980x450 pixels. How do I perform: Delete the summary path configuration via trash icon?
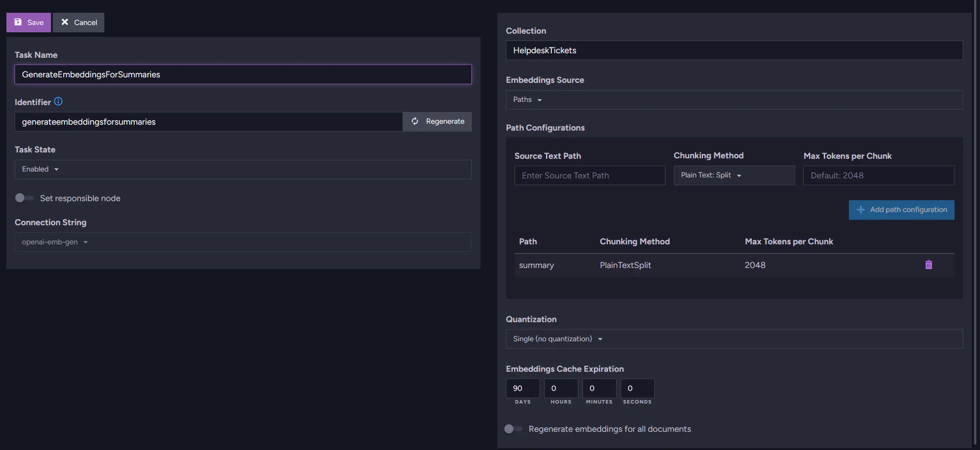click(929, 265)
